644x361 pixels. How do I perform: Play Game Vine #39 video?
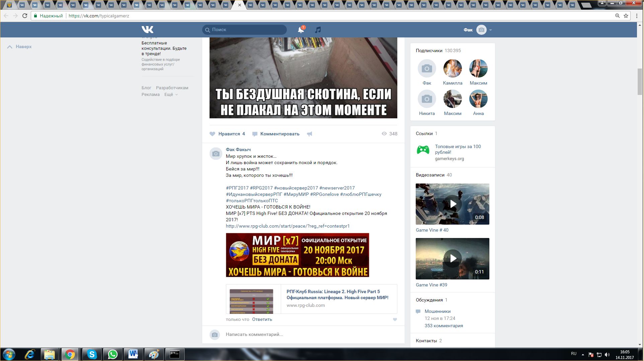(453, 259)
